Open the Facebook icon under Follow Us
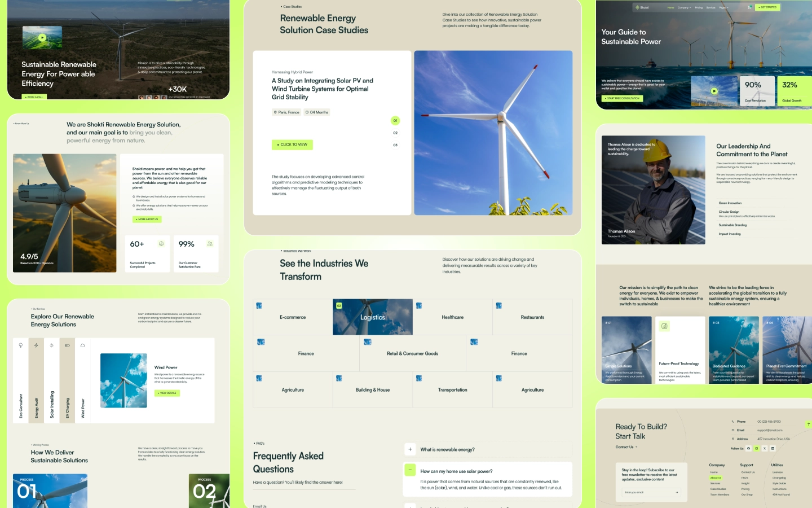The width and height of the screenshot is (812, 508). (x=748, y=448)
